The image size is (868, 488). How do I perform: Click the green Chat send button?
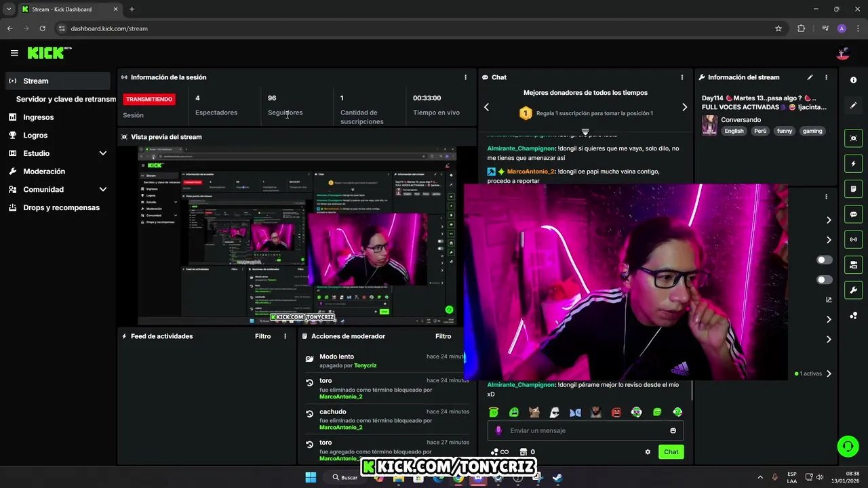tap(671, 452)
